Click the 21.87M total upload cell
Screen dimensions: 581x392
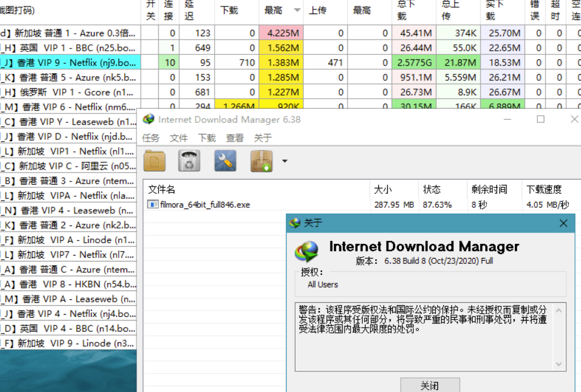point(459,63)
